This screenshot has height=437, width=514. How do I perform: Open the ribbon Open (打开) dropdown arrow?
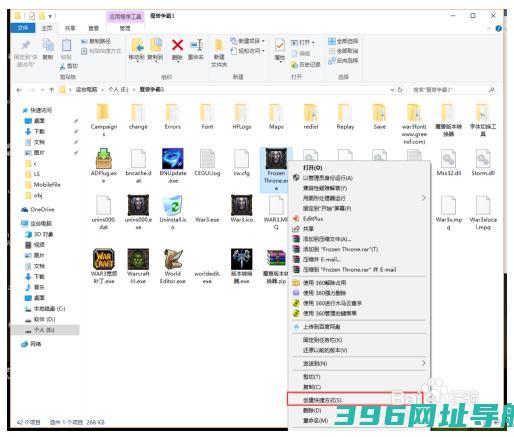click(313, 43)
